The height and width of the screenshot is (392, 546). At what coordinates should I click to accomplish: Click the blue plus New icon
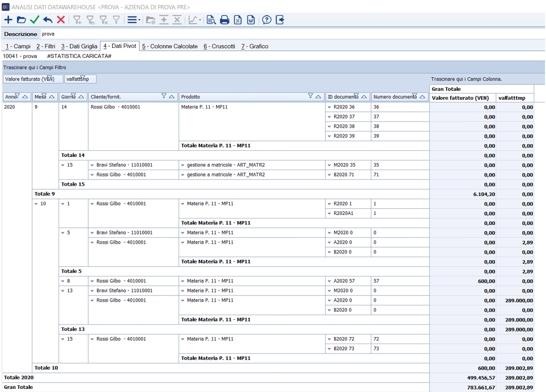pos(8,20)
